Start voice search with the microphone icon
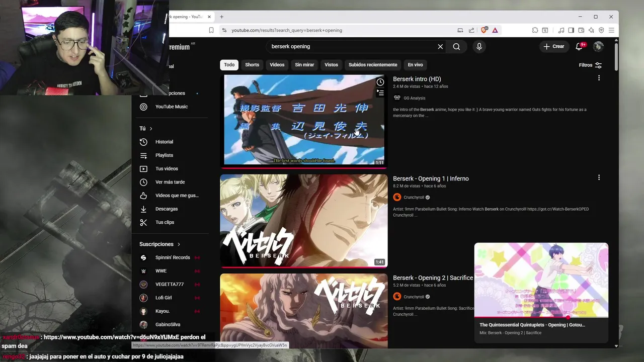Image resolution: width=644 pixels, height=362 pixels. click(x=479, y=46)
